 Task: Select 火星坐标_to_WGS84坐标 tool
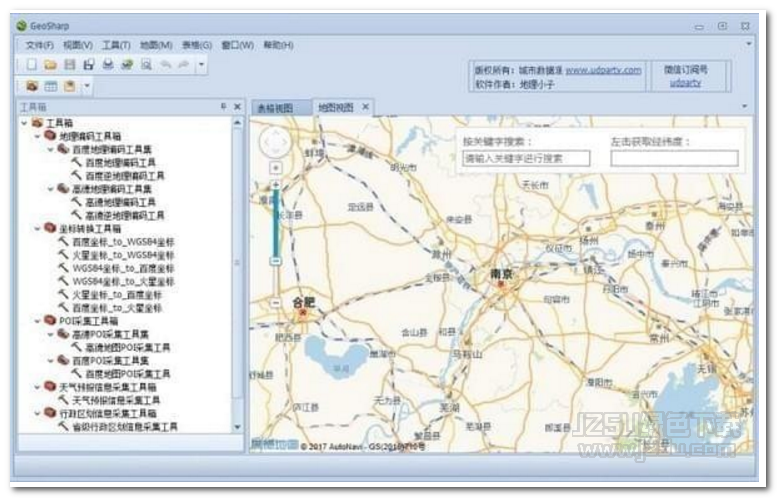pos(123,255)
